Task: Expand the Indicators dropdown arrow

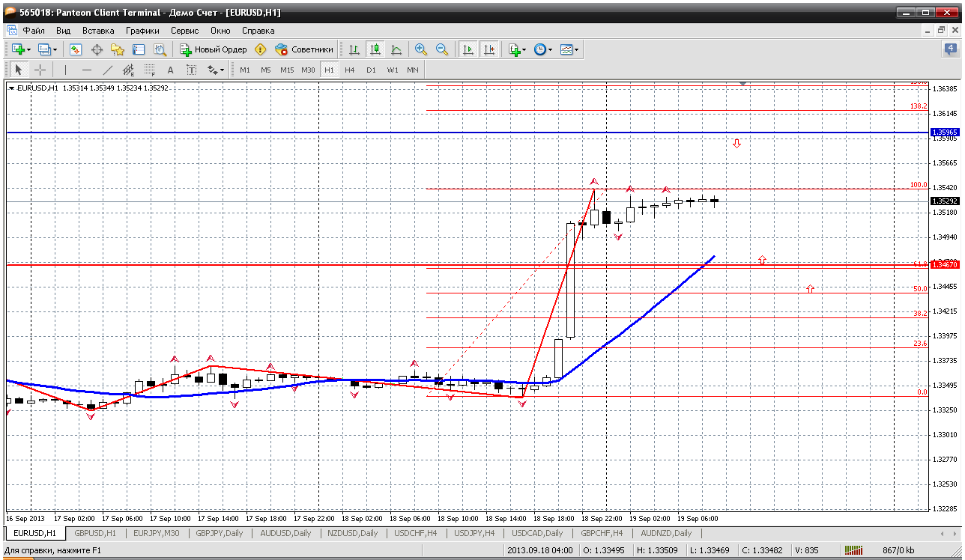Action: (524, 49)
